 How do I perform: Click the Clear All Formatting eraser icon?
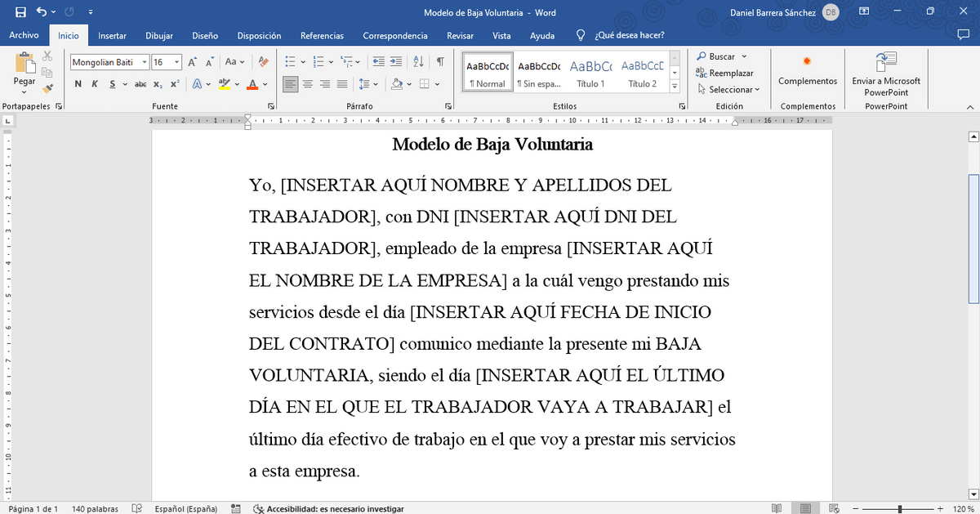[262, 62]
